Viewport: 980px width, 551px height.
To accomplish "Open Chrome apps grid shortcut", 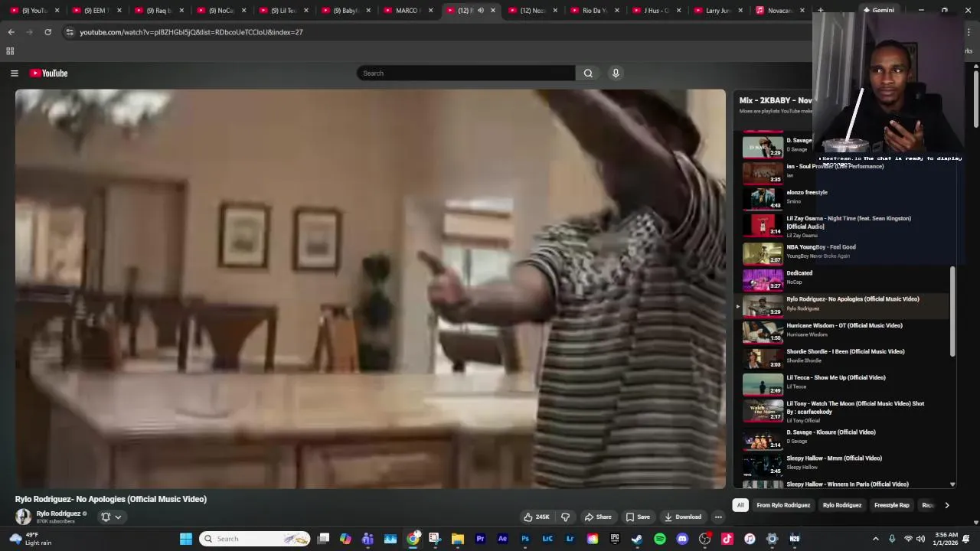I will click(x=10, y=51).
